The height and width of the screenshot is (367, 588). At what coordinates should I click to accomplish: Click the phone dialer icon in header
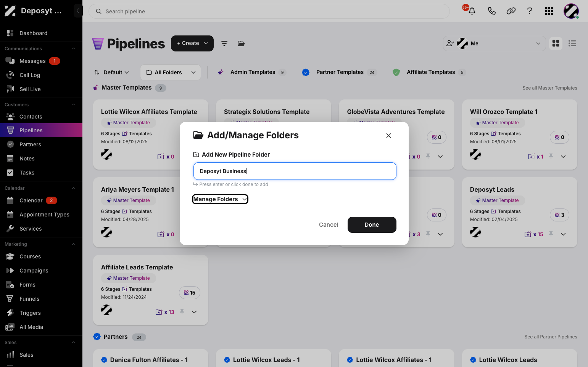pyautogui.click(x=491, y=11)
